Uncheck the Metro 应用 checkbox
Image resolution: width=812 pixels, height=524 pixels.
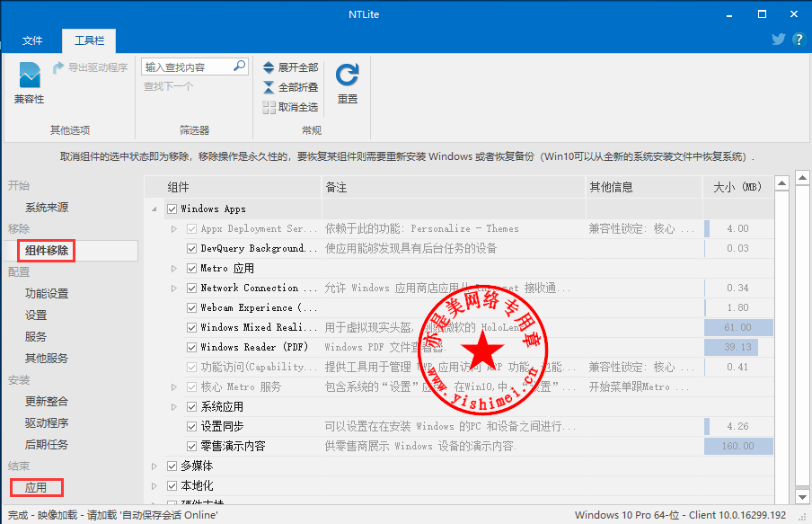click(x=191, y=269)
